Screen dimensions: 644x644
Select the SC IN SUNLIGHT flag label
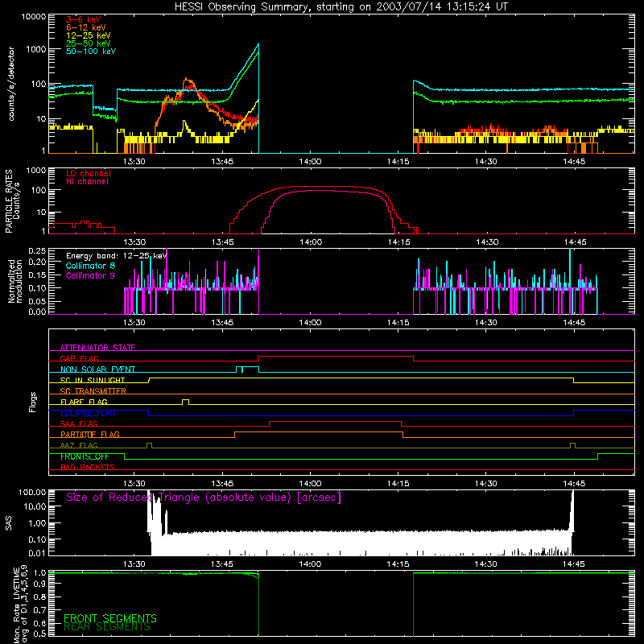(93, 380)
